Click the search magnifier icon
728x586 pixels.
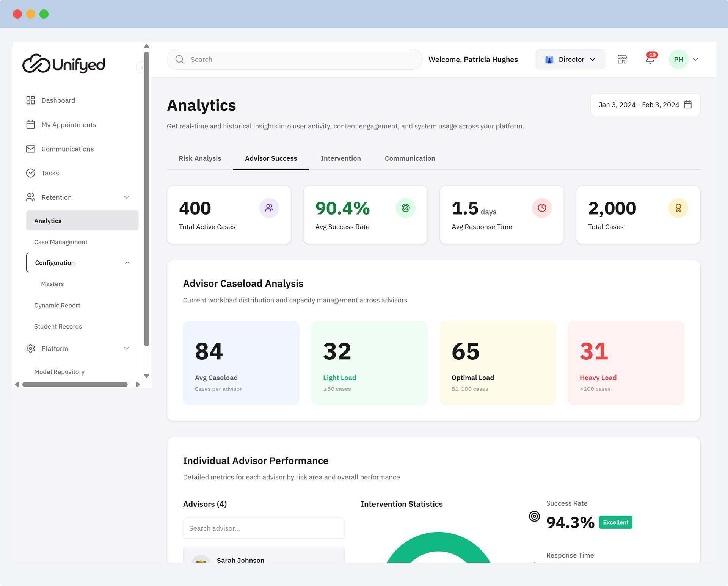180,60
